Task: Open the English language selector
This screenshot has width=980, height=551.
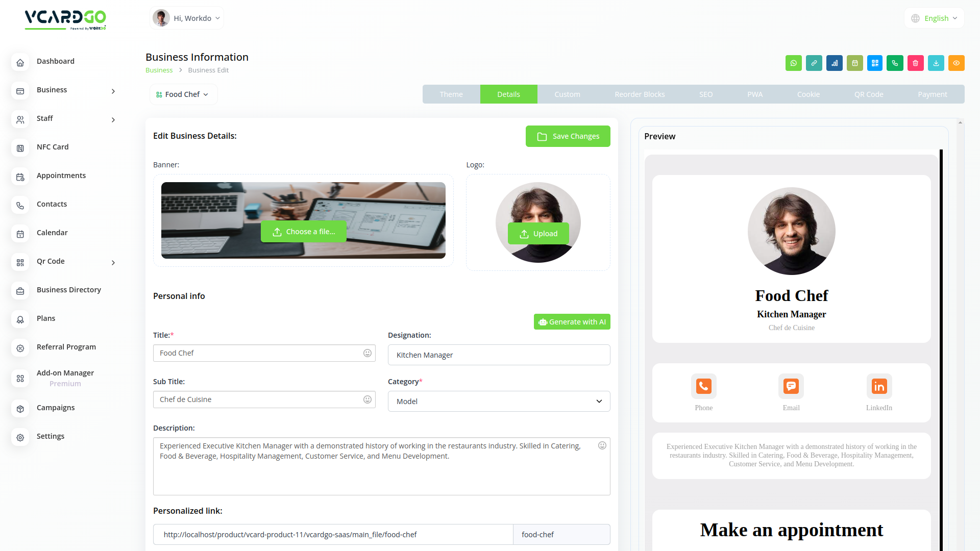Action: 935,18
